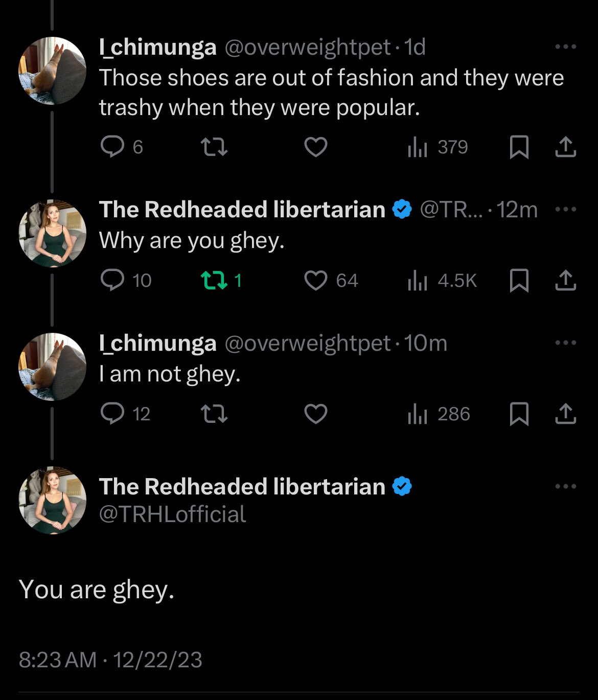Like the "I am not ghey." tweet
Image resolution: width=598 pixels, height=700 pixels.
316,414
